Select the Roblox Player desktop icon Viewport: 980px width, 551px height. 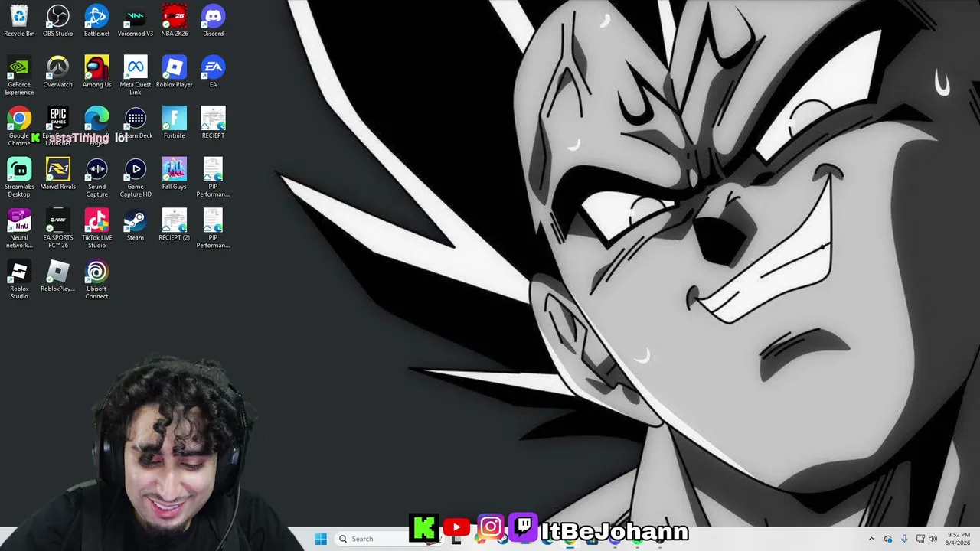pyautogui.click(x=175, y=72)
